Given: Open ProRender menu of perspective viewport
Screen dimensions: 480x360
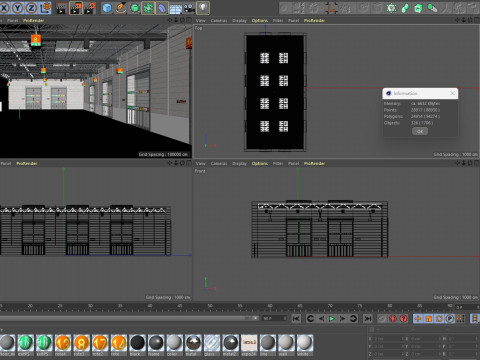Looking at the screenshot, I should pos(34,21).
